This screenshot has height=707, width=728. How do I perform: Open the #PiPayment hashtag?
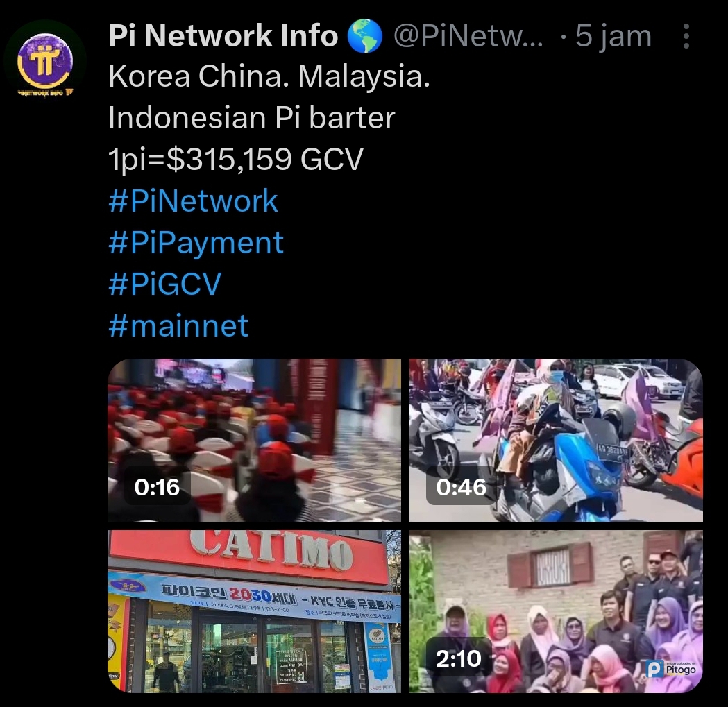pos(196,243)
